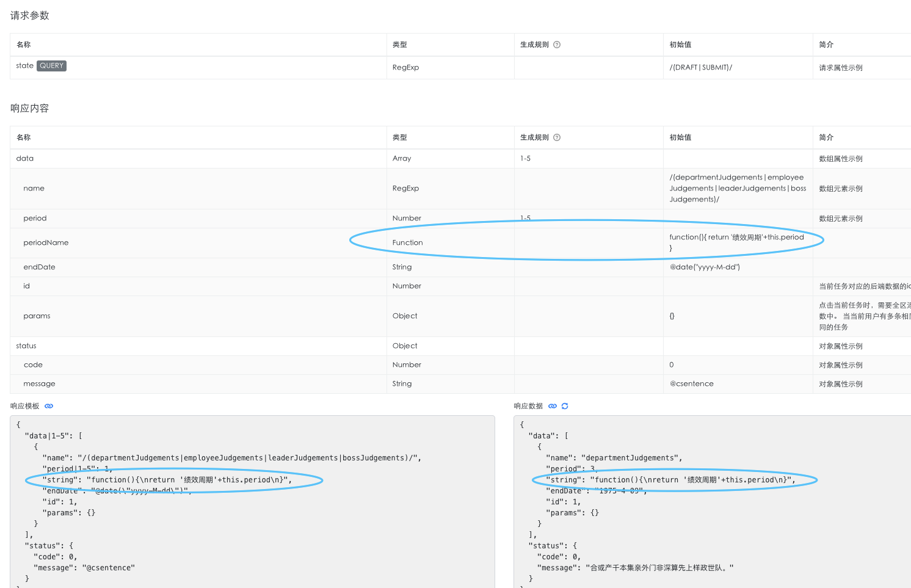911x588 pixels.
Task: Click the "响应数据" label
Action: [x=528, y=406]
